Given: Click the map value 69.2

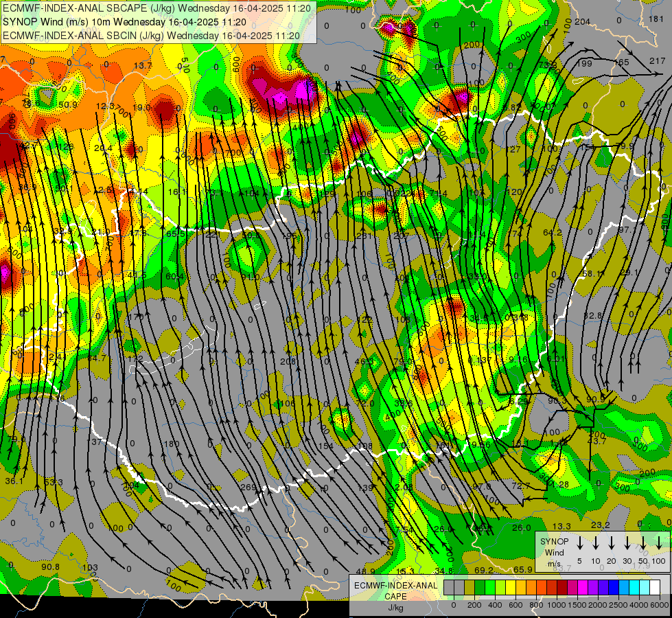Looking at the screenshot, I should pyautogui.click(x=484, y=571).
